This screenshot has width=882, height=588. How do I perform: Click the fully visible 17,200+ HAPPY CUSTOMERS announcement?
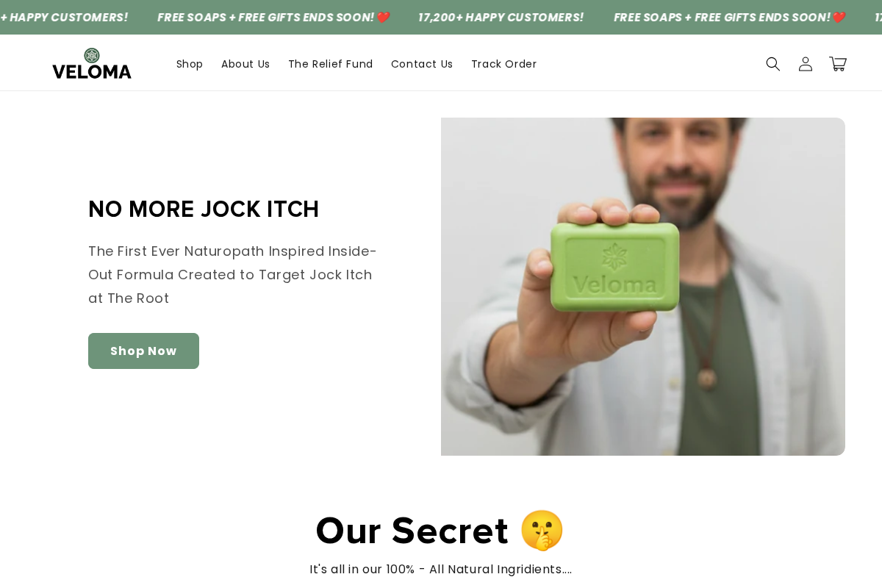click(x=501, y=17)
